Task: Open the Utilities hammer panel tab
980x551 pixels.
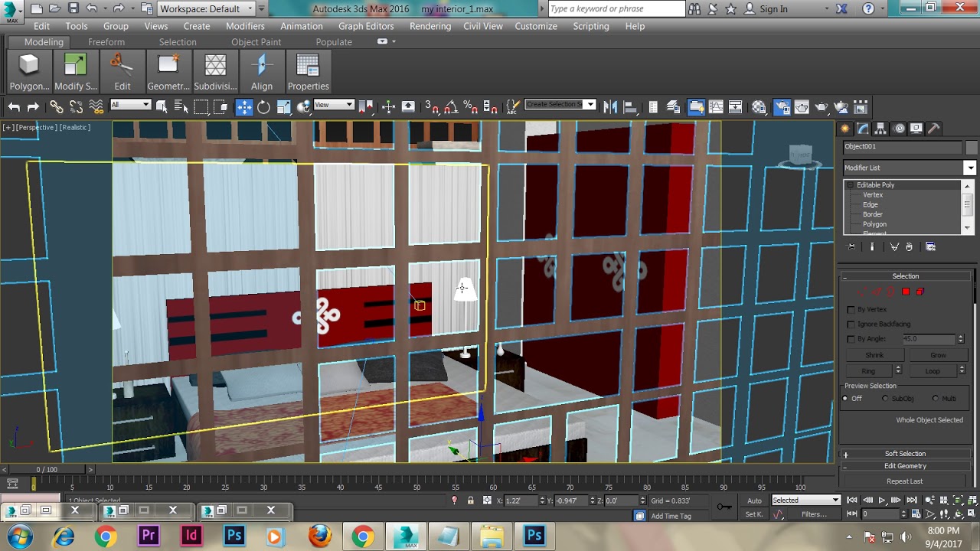Action: 935,129
